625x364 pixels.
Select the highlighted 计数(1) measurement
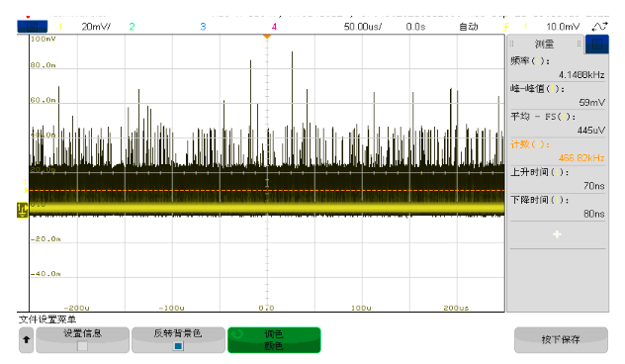(530, 144)
